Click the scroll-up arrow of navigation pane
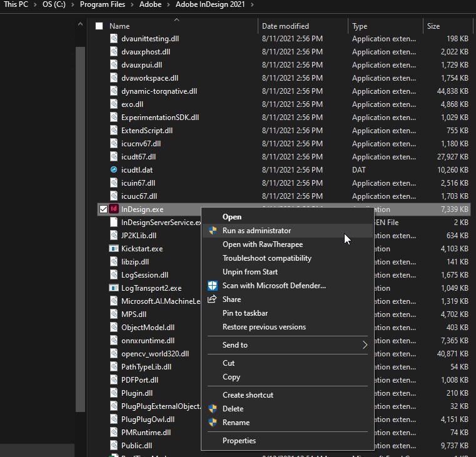 [81, 24]
